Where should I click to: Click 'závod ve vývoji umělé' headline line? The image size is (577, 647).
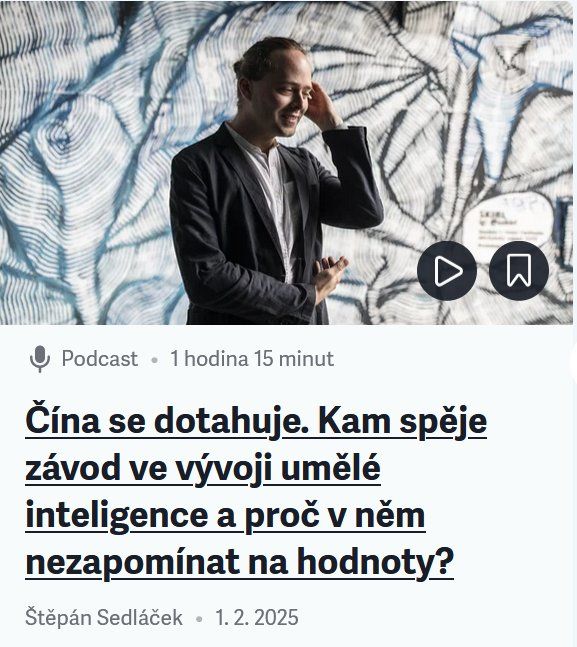[203, 468]
